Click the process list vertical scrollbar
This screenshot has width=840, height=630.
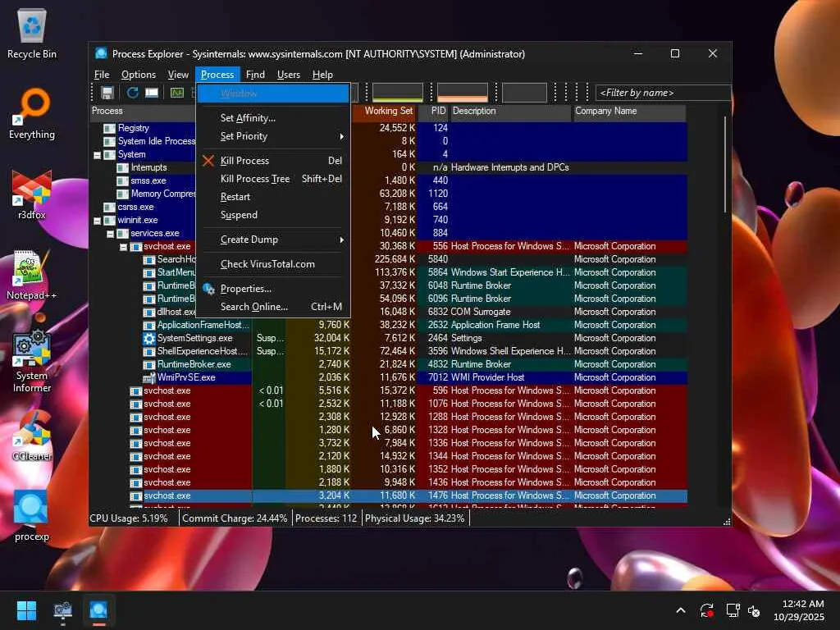[725, 165]
